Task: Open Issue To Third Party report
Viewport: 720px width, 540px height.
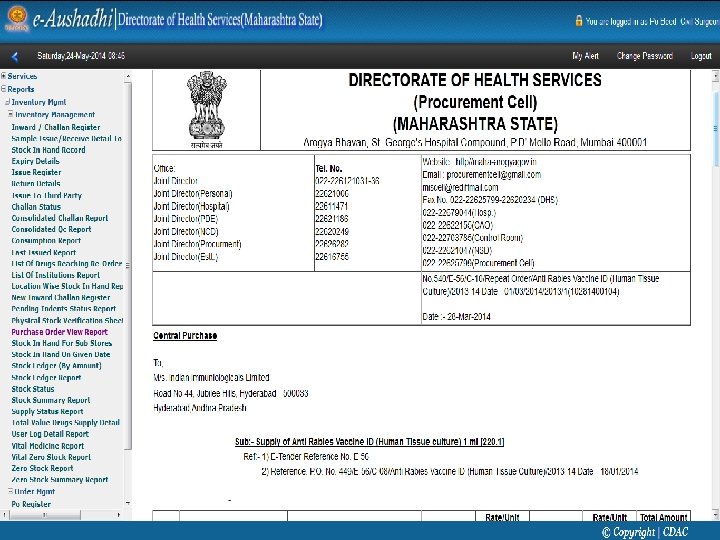Action: [x=46, y=195]
